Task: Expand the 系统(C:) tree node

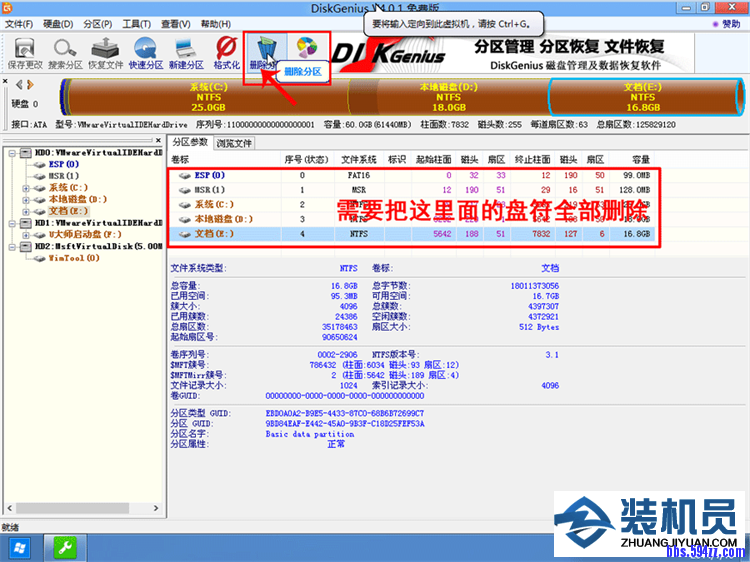Action: (26, 187)
